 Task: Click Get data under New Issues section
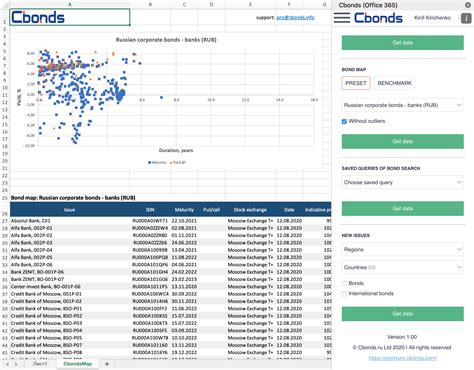pos(403,314)
